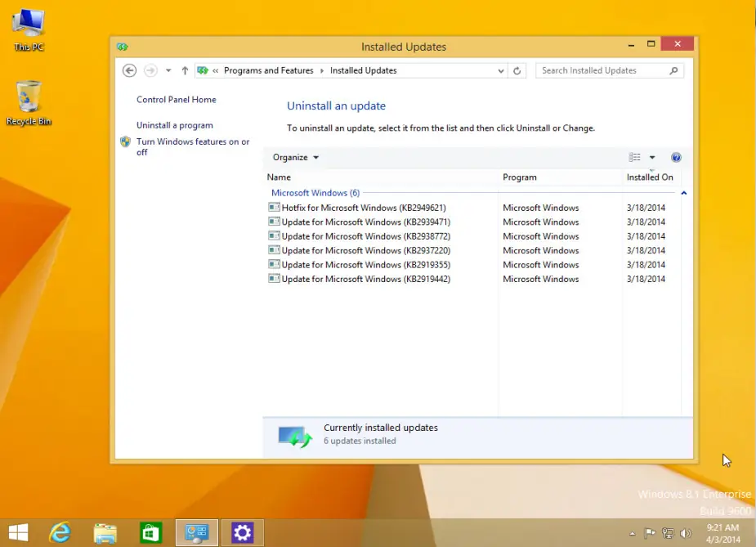Viewport: 756px width, 547px height.
Task: Open the Windows Store taskbar icon
Action: coord(150,533)
